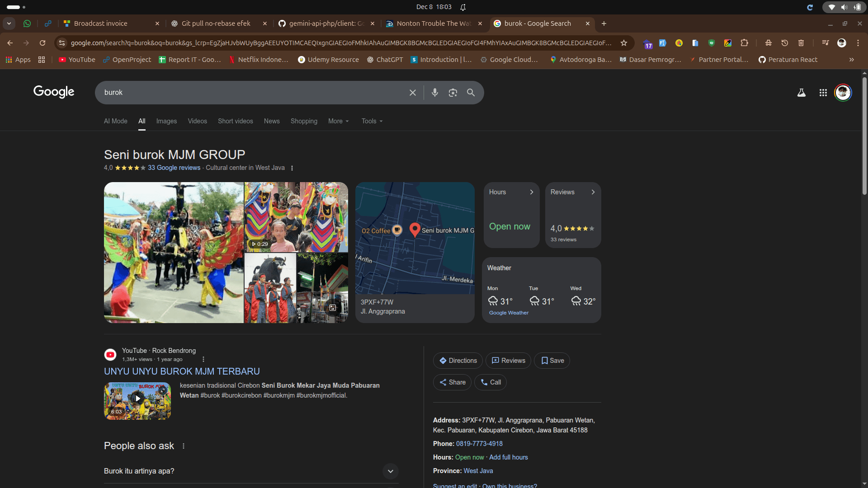Start voice search with microphone icon

tap(435, 93)
